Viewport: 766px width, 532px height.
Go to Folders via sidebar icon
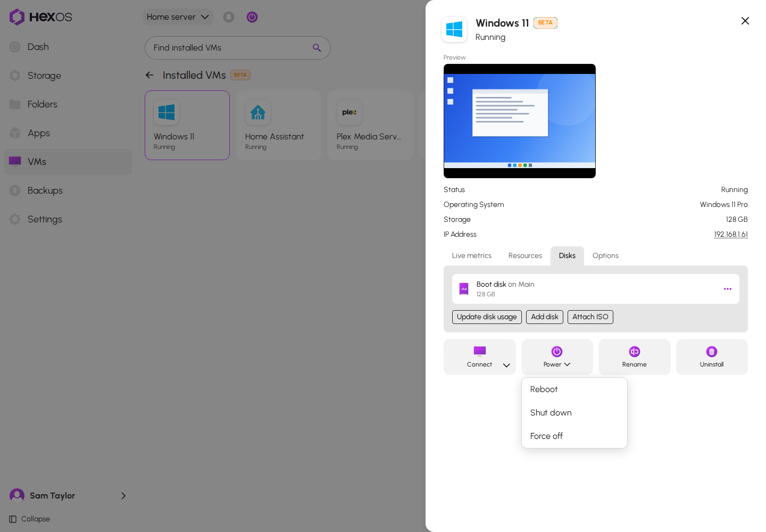(x=15, y=104)
